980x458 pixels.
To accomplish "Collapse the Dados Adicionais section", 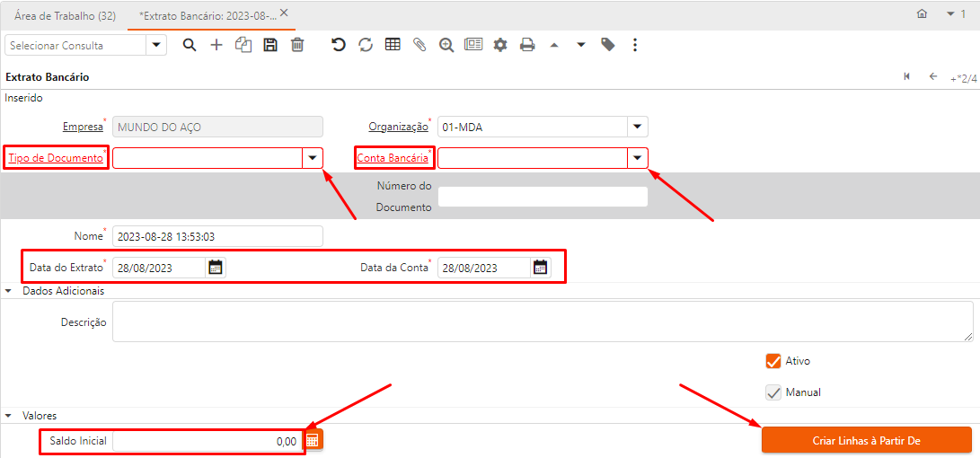I will [9, 291].
